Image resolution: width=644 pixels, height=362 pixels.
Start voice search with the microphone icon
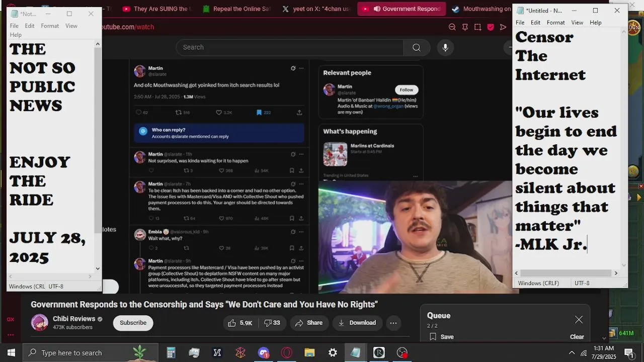pos(445,47)
